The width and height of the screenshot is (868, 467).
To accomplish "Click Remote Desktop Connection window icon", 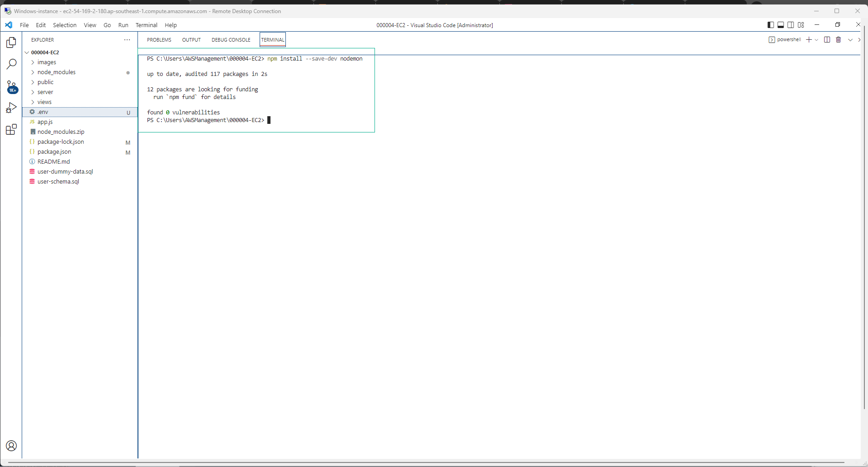I will [8, 11].
